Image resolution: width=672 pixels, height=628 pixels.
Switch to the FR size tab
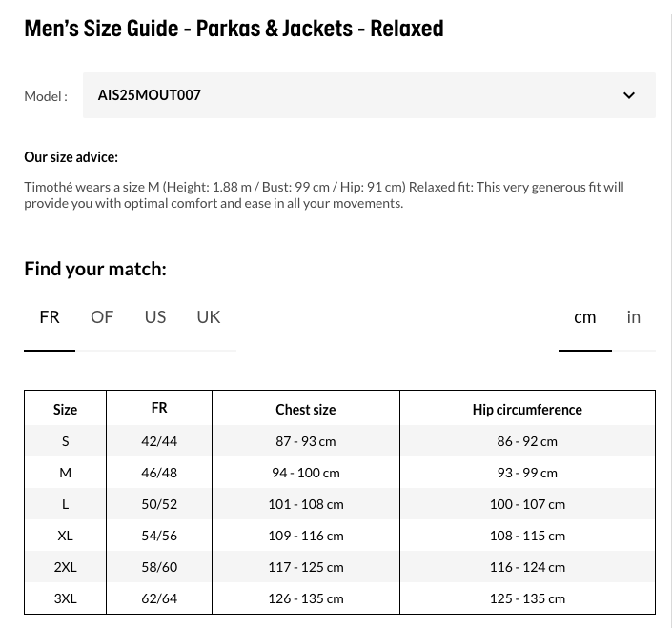click(x=50, y=317)
